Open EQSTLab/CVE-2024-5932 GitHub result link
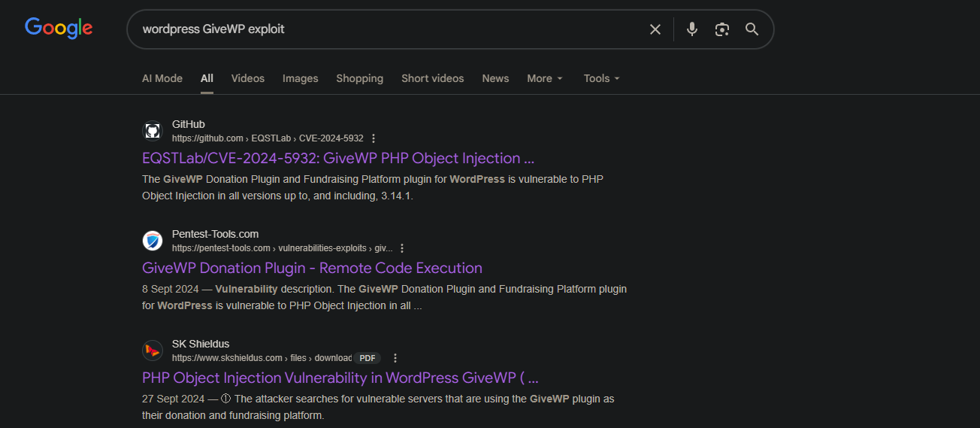Image resolution: width=980 pixels, height=428 pixels. 337,158
